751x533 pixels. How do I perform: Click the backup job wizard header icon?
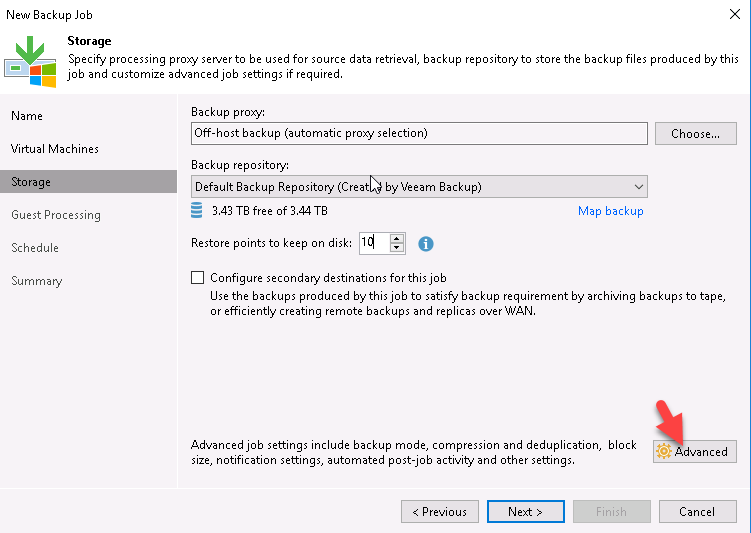pos(30,60)
